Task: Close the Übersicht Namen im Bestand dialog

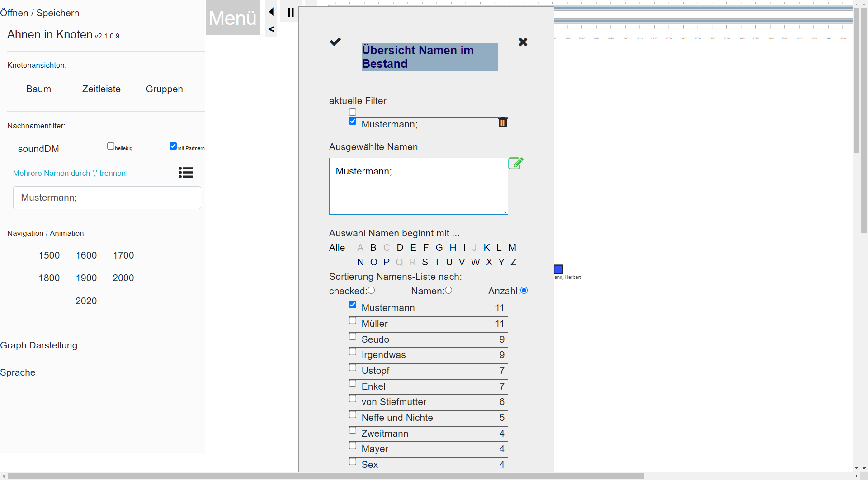Action: pos(523,42)
